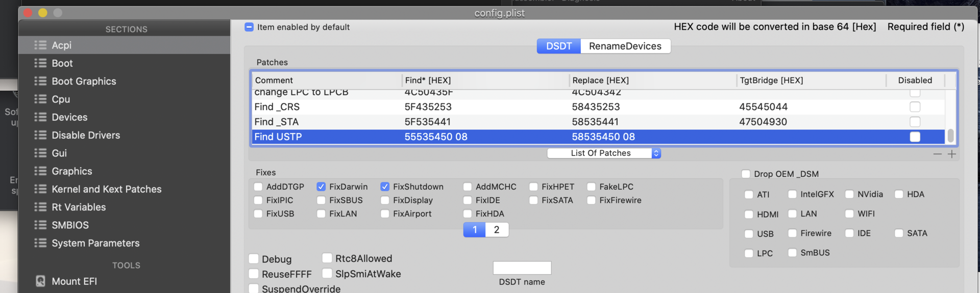Select Fixes page 2
This screenshot has height=293, width=980.
tap(497, 230)
